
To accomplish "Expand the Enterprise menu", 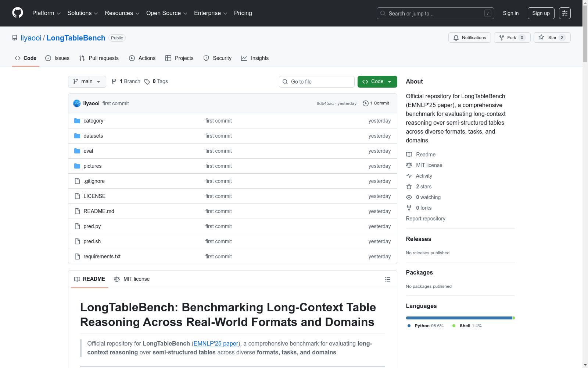I will click(x=211, y=13).
